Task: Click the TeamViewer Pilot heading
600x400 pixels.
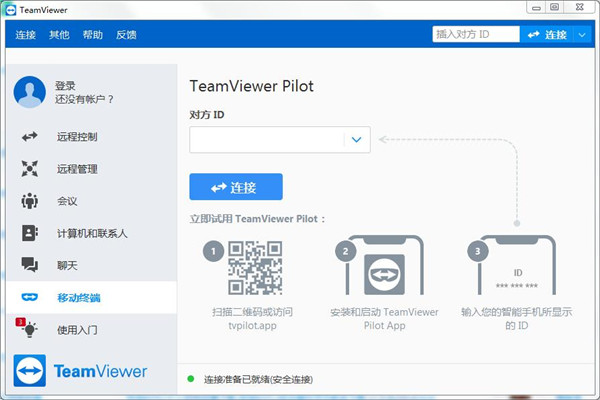Action: [251, 86]
